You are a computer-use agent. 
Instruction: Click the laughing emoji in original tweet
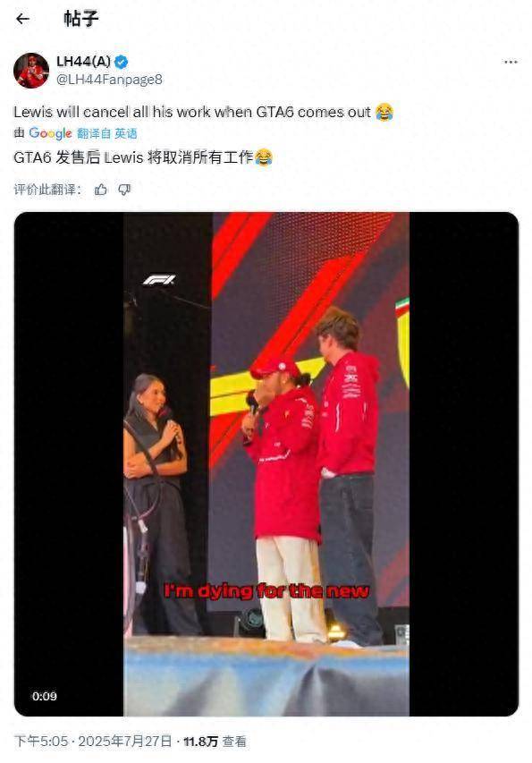(x=384, y=112)
